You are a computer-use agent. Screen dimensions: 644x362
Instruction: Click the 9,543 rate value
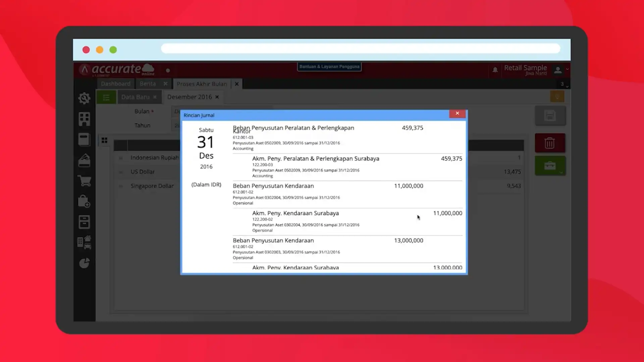514,186
